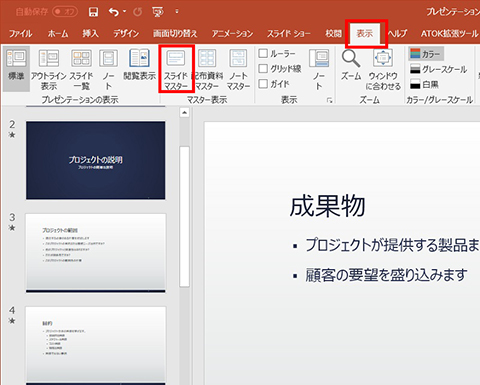Select the デザイン tab

coord(126,34)
